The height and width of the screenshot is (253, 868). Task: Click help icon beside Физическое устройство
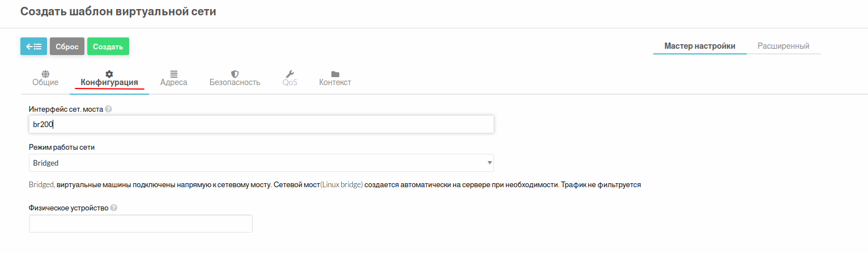pos(114,208)
